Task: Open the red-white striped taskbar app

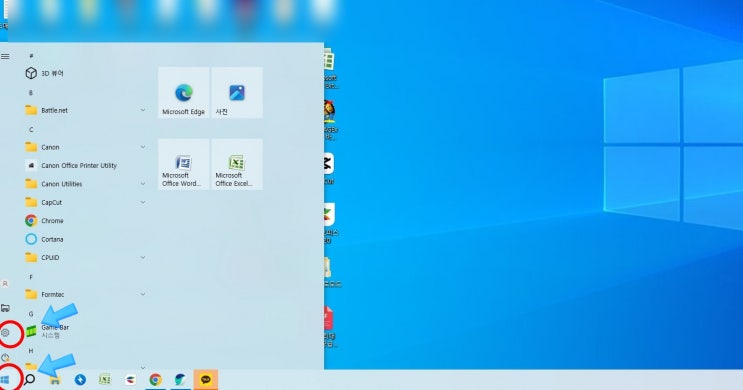Action: (130, 380)
